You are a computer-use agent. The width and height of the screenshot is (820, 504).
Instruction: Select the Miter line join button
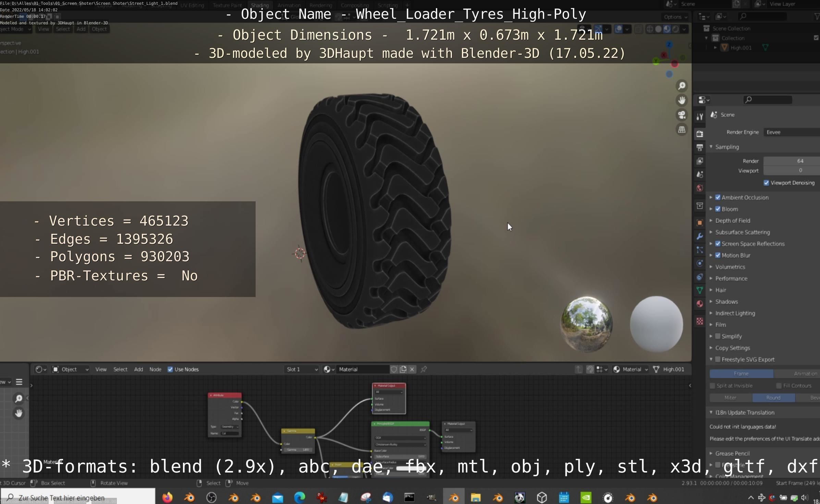(731, 398)
